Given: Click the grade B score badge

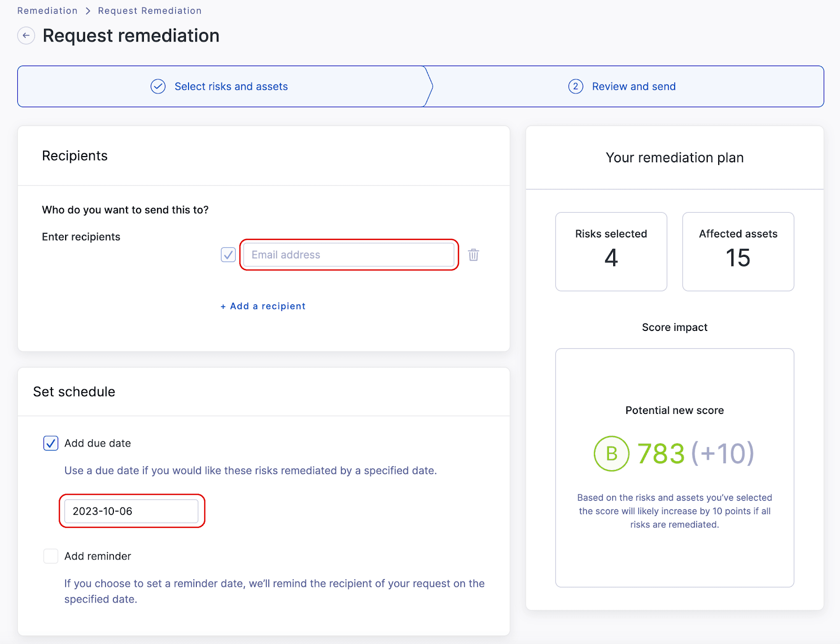Looking at the screenshot, I should [612, 453].
